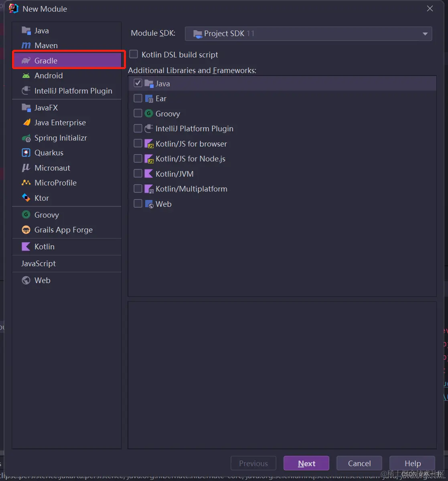This screenshot has width=448, height=481.
Task: Click the Kotlin logo icon in sidebar
Action: 26,247
